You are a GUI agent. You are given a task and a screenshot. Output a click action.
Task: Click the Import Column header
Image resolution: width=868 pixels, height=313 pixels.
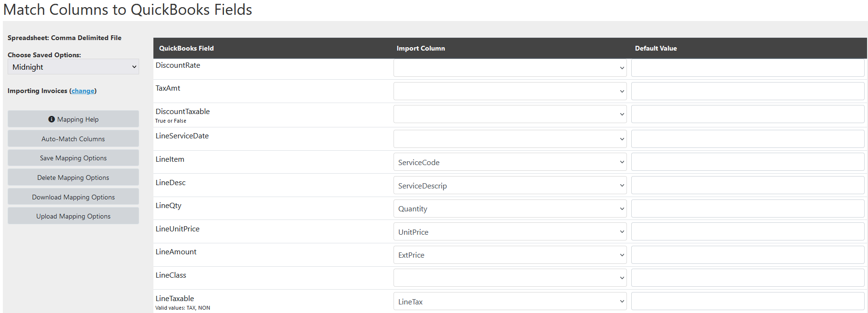click(x=421, y=48)
